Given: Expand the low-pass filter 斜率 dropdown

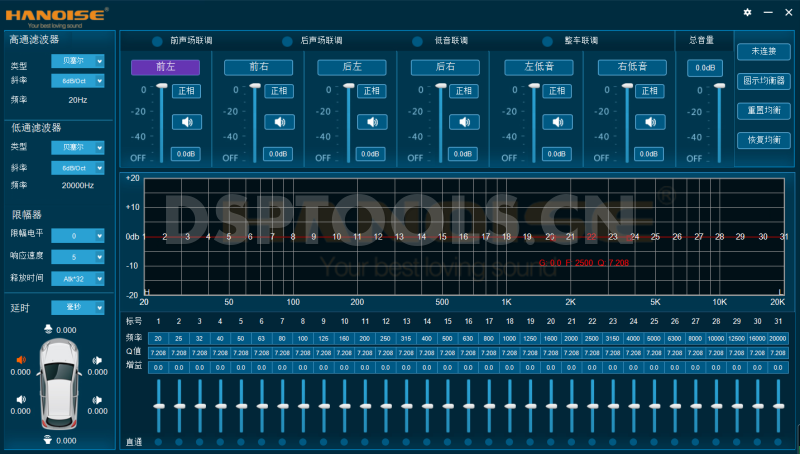Looking at the screenshot, I should [x=77, y=168].
